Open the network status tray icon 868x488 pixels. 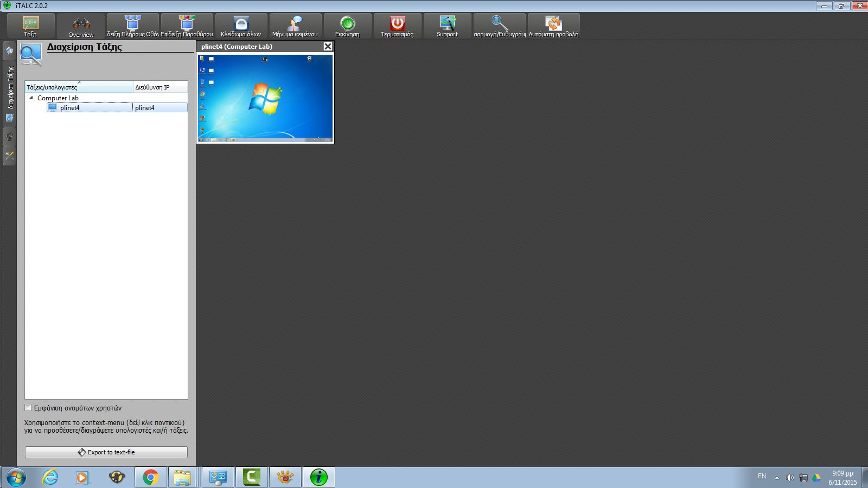[x=803, y=478]
